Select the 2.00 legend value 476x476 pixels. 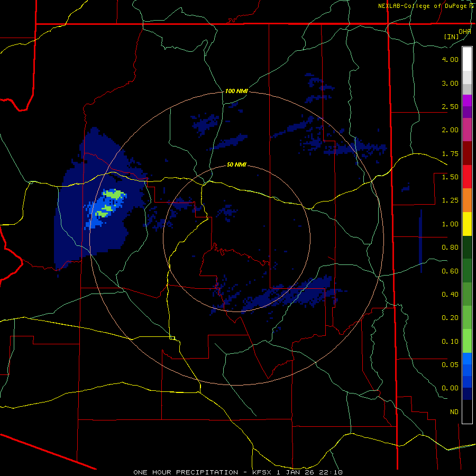coord(450,130)
